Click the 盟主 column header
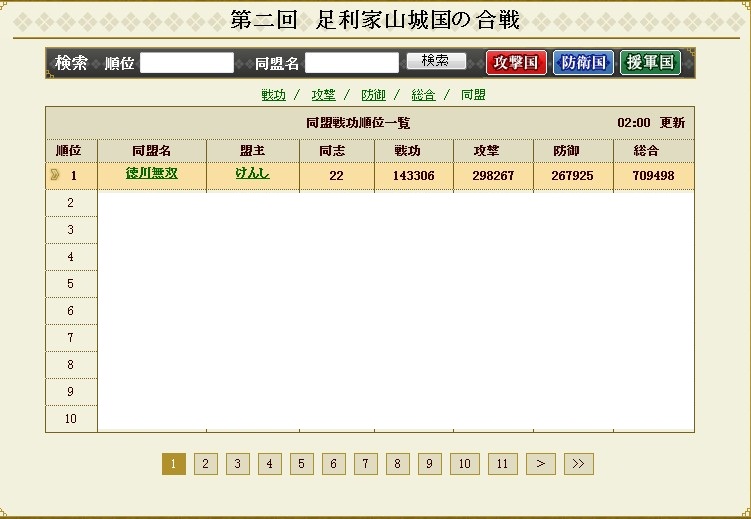This screenshot has height=519, width=751. [253, 151]
